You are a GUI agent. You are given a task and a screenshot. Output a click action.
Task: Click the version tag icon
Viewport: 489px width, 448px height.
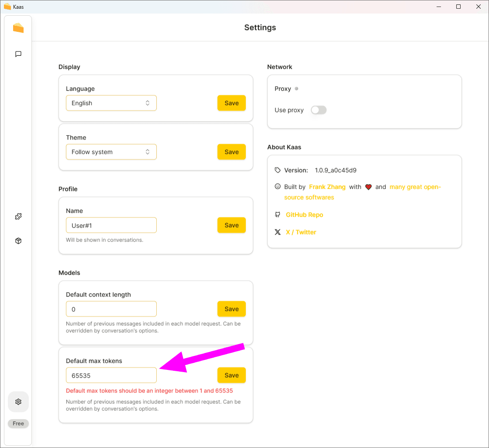(278, 170)
